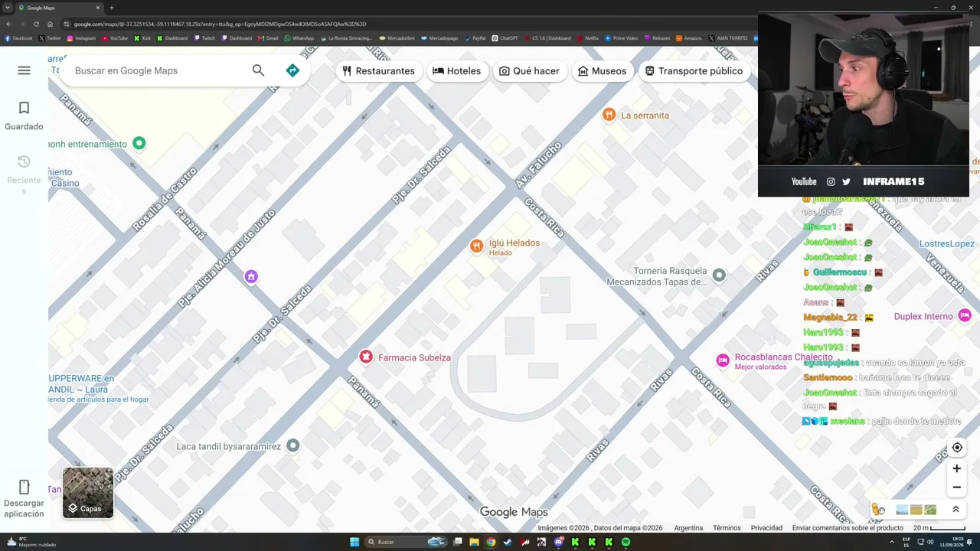Open the Netflix bookmark
The height and width of the screenshot is (551, 980).
588,38
